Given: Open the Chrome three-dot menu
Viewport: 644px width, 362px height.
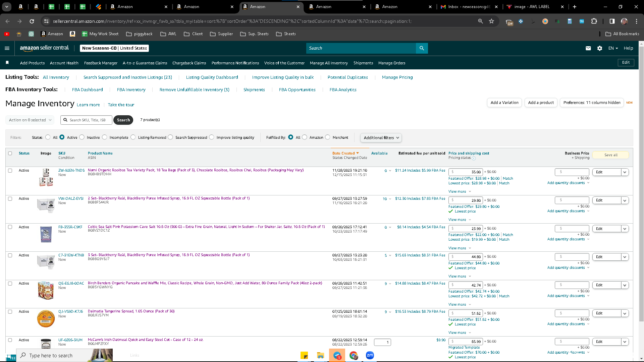Looking at the screenshot, I should [x=637, y=21].
